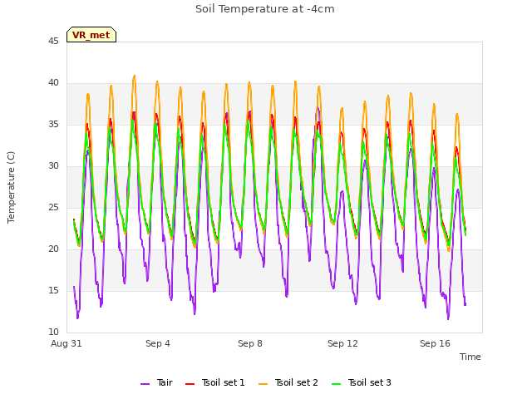
Task: Toggle the Tsoil set 1 legend entry
Action: (x=214, y=382)
